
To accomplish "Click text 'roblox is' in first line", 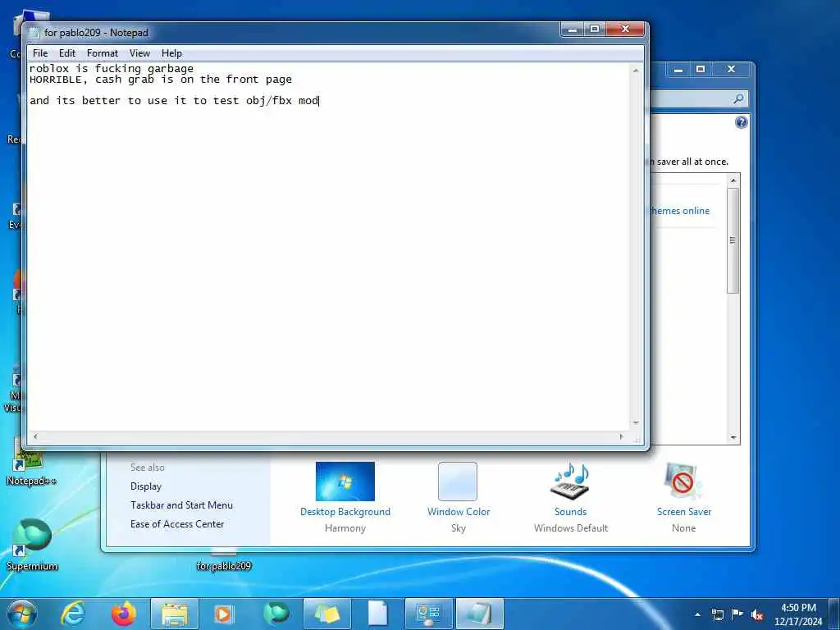I will (x=59, y=69).
